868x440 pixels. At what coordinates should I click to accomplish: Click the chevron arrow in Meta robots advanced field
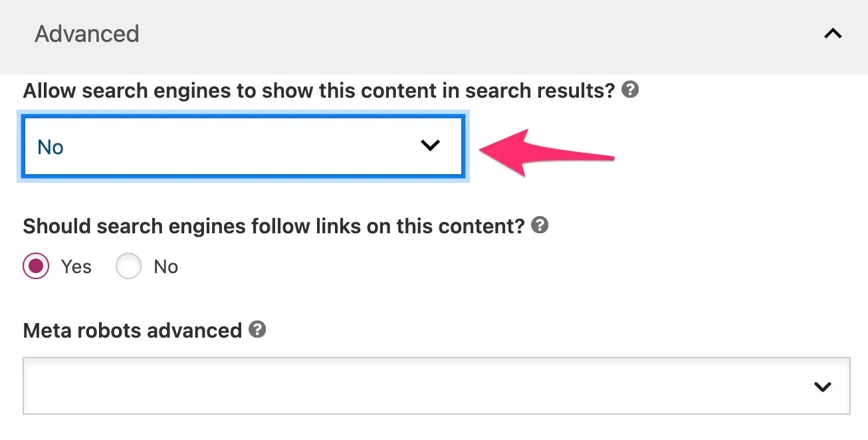(x=822, y=386)
